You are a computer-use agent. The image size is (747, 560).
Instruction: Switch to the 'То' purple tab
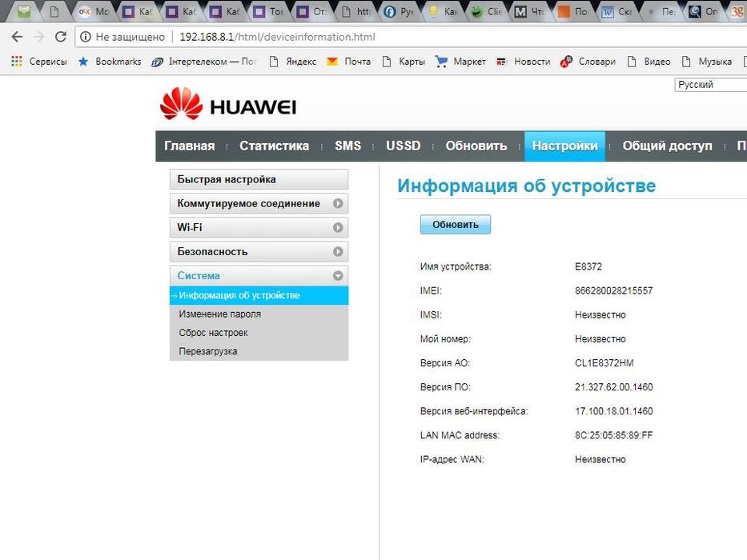click(267, 11)
